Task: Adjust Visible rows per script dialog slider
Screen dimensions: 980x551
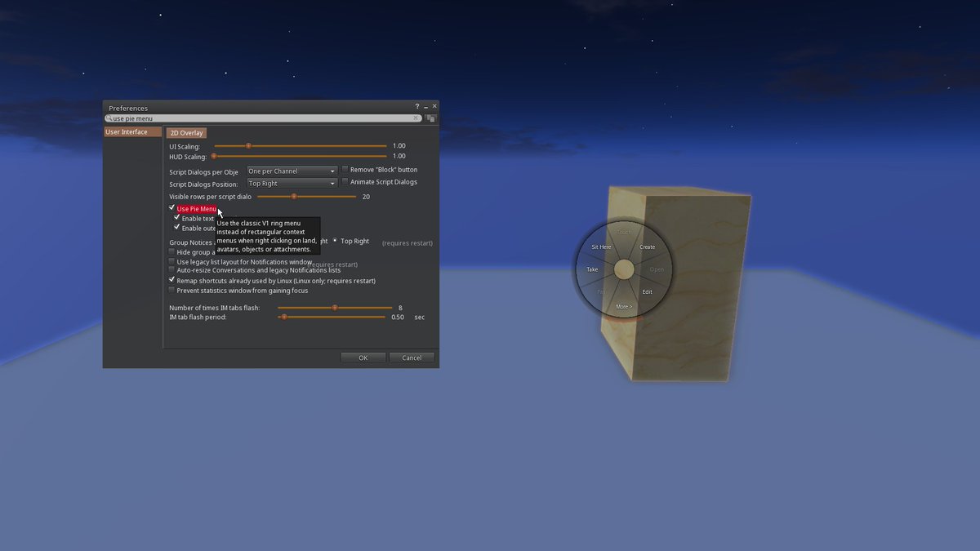Action: point(306,197)
